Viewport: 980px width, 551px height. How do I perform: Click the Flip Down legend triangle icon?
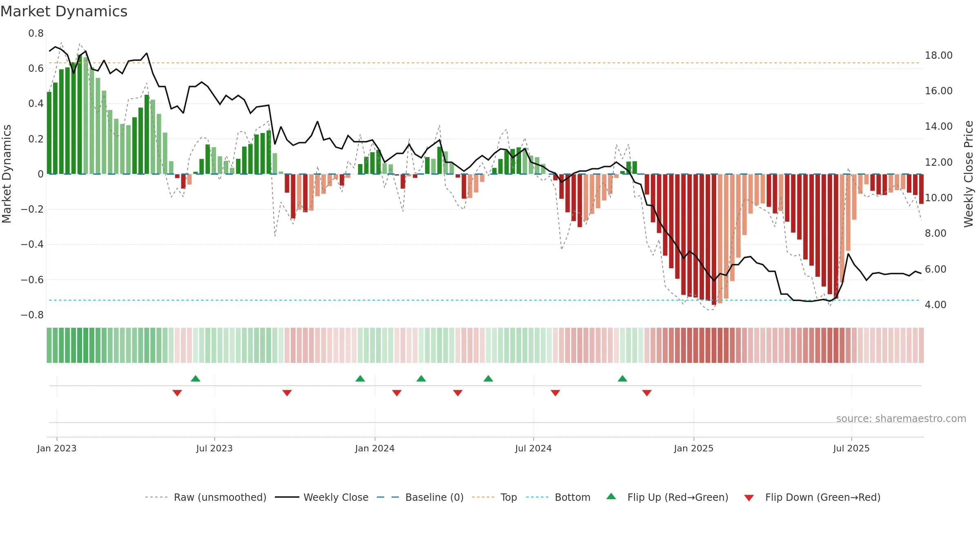point(749,498)
